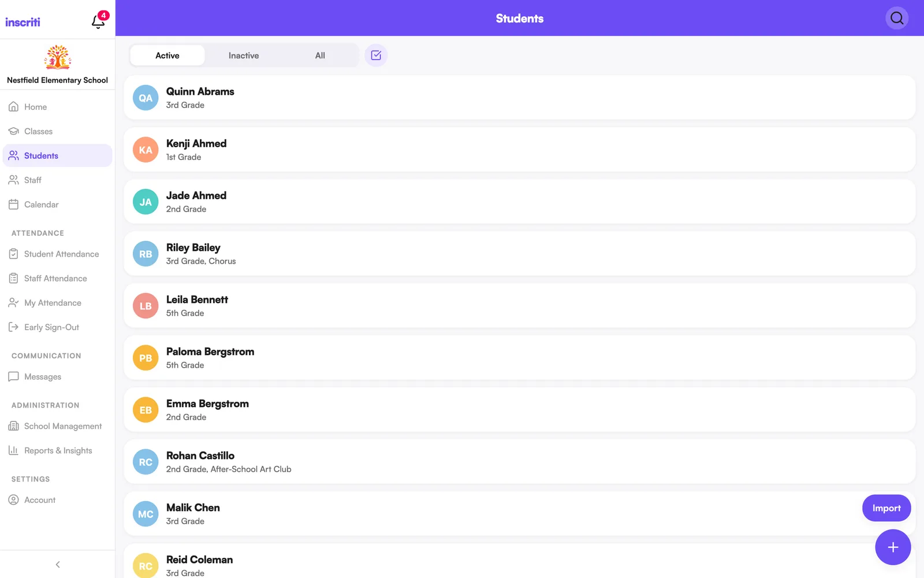Open Malik Chen student row
Screen dimensions: 924x578
(x=520, y=514)
